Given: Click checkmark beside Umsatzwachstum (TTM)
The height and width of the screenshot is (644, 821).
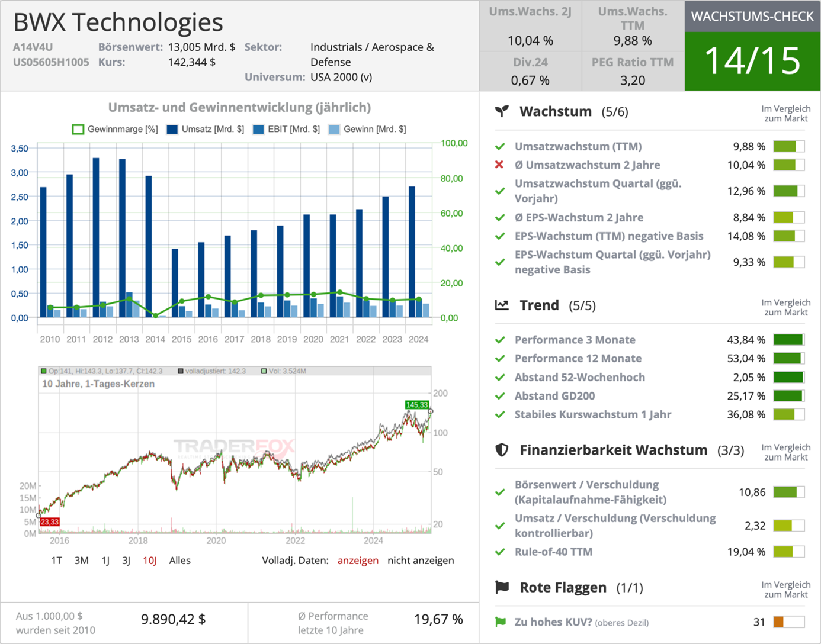Looking at the screenshot, I should pyautogui.click(x=500, y=146).
